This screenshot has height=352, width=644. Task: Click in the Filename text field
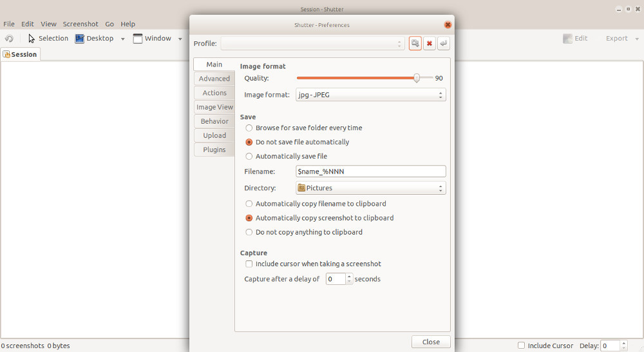370,171
